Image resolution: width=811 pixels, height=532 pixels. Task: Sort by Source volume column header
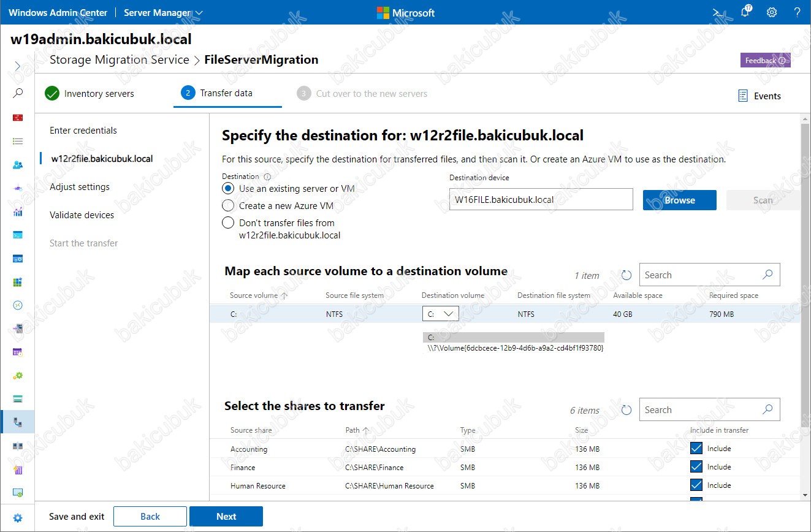click(x=258, y=295)
